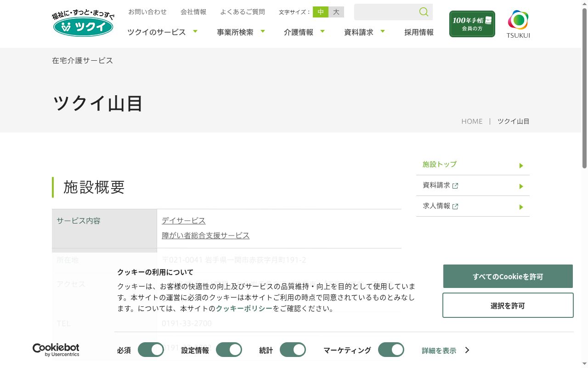
Task: Open the デイサービス link
Action: (184, 221)
